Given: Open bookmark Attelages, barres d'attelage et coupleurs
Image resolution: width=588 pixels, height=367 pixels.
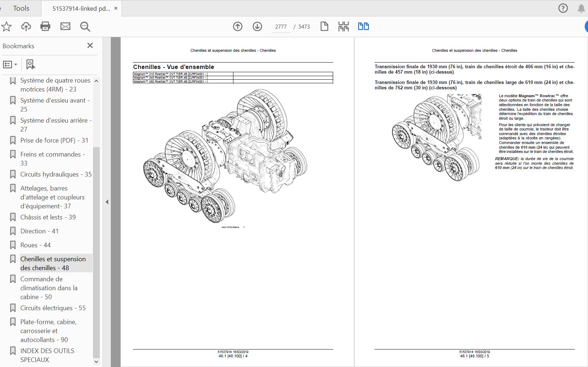Looking at the screenshot, I should (x=53, y=197).
